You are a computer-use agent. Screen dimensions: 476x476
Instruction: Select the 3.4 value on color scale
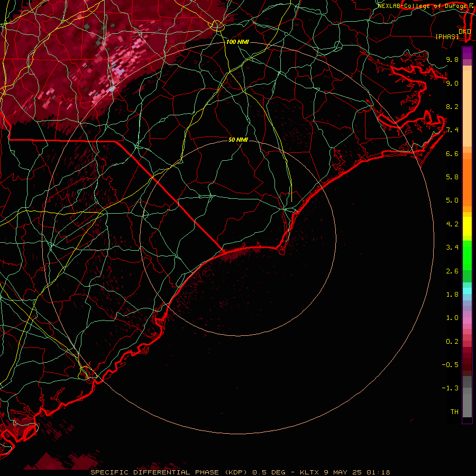pyautogui.click(x=452, y=248)
